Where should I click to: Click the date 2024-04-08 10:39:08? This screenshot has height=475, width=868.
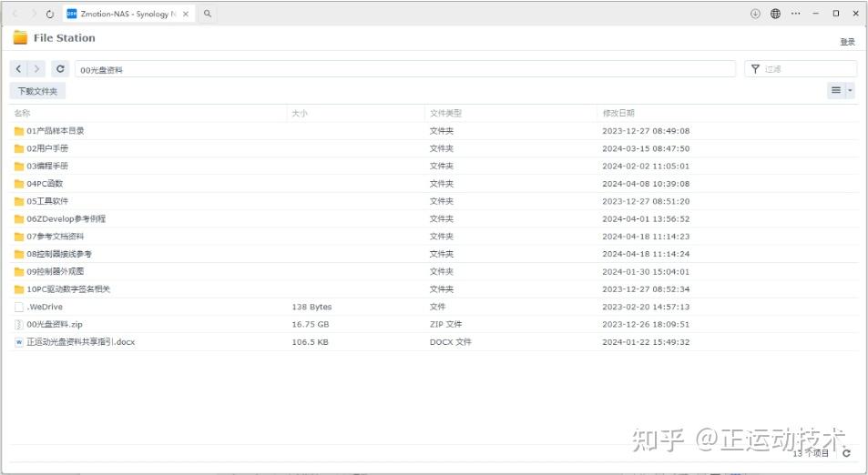(646, 184)
